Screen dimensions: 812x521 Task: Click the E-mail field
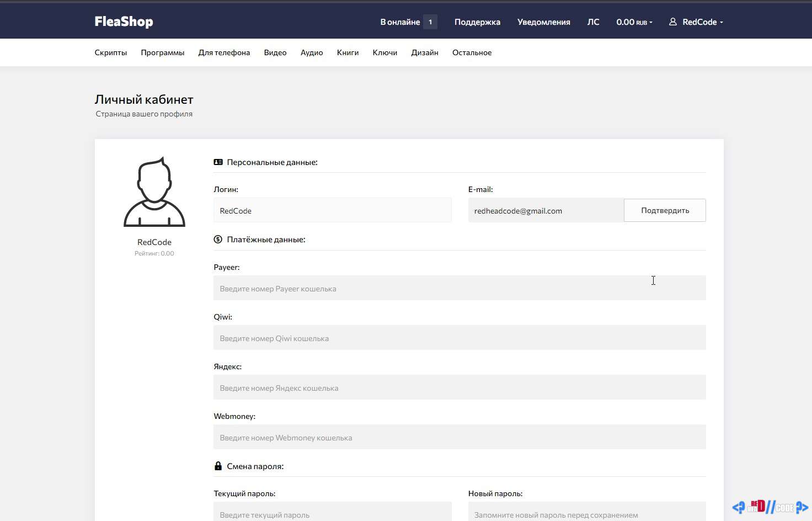tap(546, 210)
